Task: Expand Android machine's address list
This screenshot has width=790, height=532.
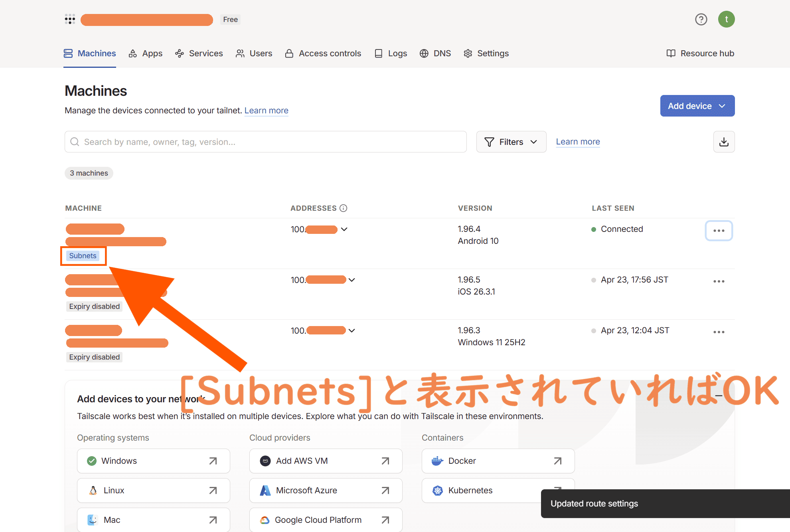Action: 344,229
